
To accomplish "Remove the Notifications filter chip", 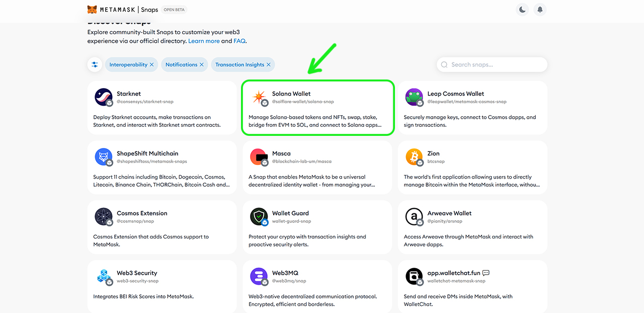I will point(202,65).
